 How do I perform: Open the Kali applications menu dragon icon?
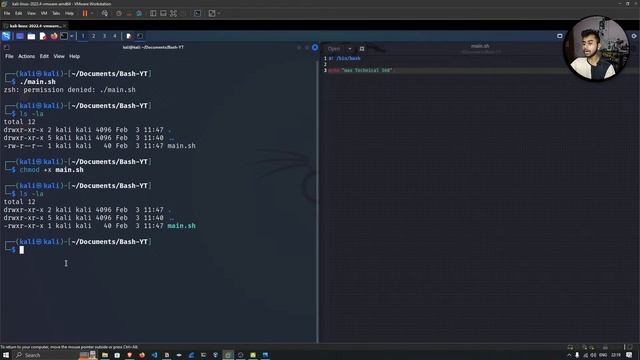point(6,36)
